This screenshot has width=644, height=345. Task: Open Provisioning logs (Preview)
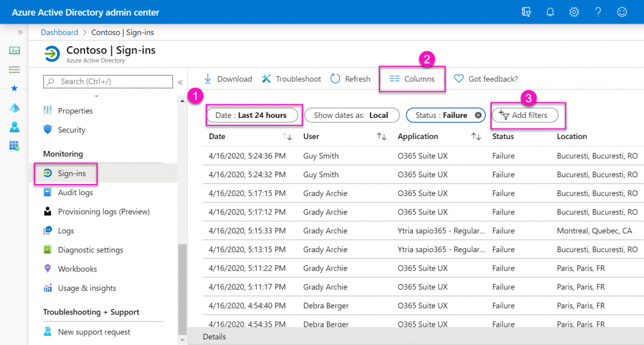pyautogui.click(x=104, y=211)
